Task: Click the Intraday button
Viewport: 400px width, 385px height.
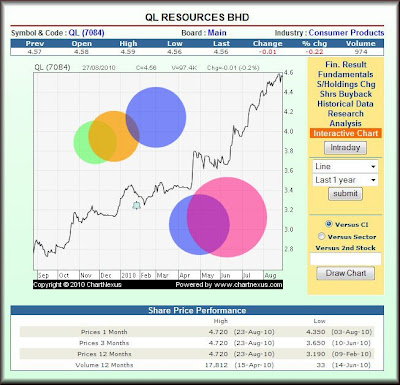Action: 345,148
